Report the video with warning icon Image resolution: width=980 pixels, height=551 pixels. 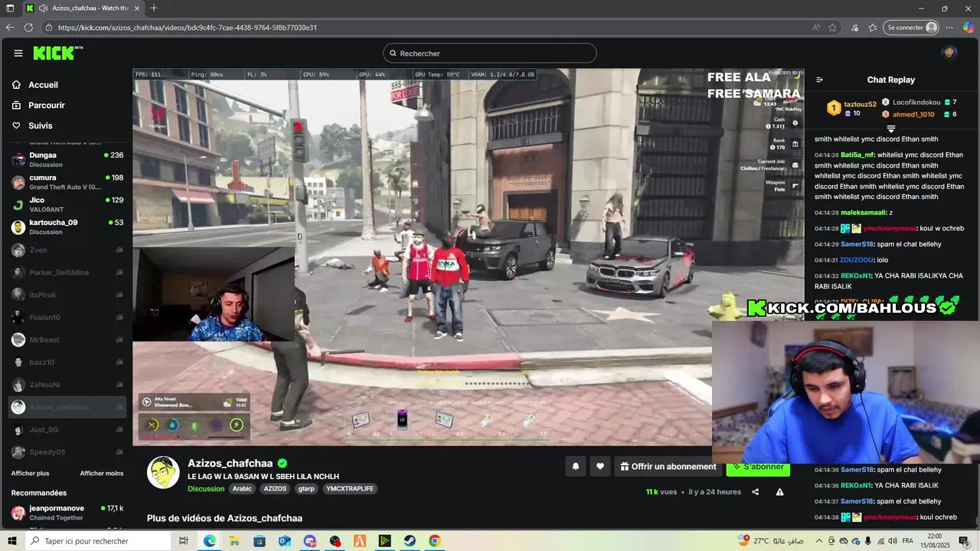tap(779, 492)
